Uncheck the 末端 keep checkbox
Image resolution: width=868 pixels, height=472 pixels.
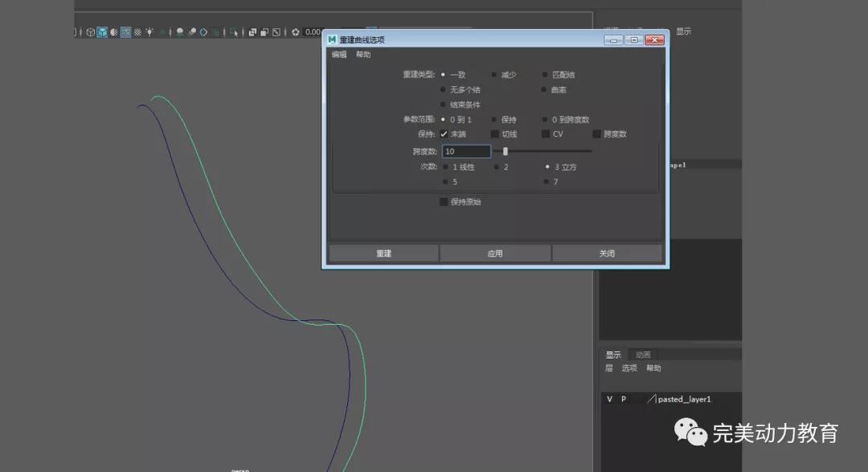pyautogui.click(x=444, y=134)
